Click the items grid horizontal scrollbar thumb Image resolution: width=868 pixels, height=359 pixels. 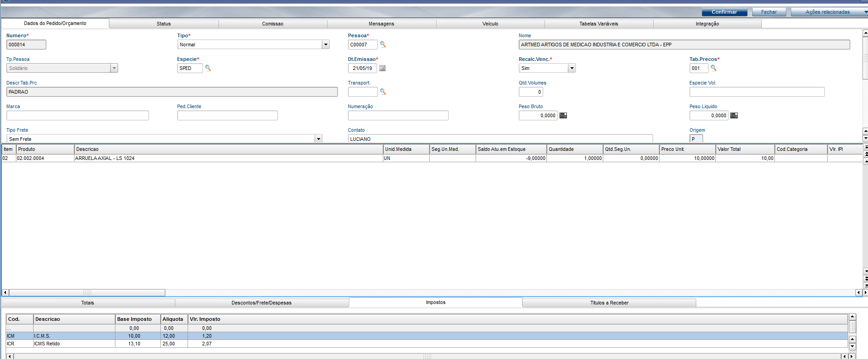coord(87,293)
